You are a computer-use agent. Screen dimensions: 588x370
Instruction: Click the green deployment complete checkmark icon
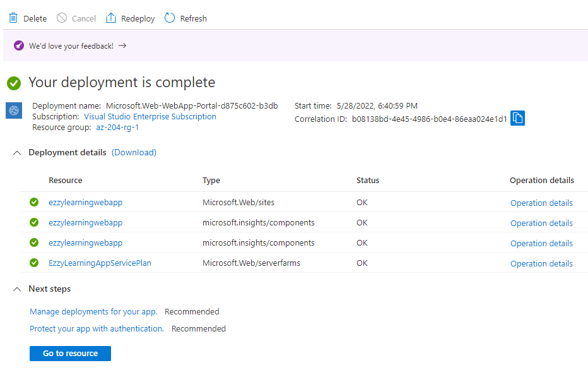pos(14,83)
